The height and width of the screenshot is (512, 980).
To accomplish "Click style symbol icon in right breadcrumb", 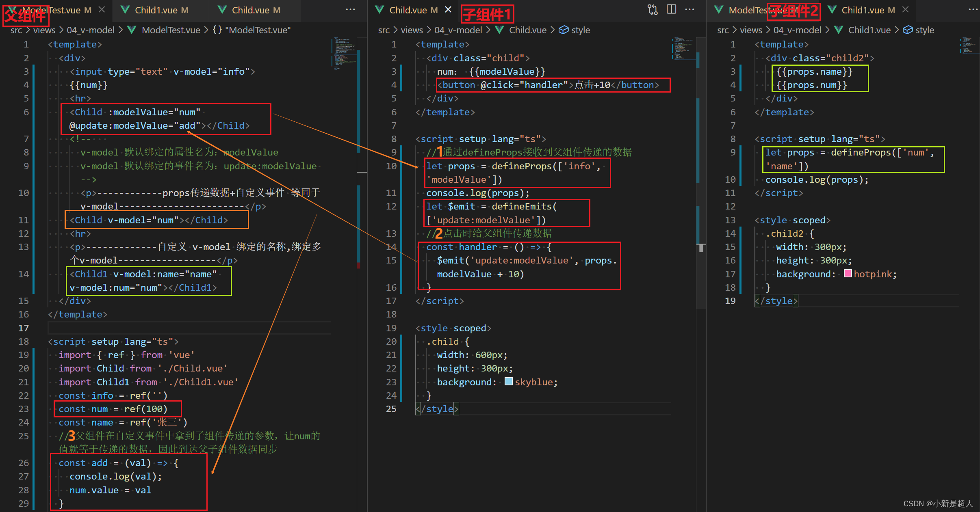I will (908, 30).
